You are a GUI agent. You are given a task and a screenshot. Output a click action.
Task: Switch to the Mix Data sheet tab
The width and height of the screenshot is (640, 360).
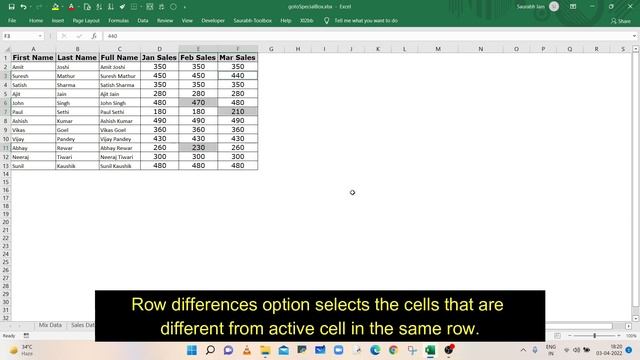click(50, 325)
